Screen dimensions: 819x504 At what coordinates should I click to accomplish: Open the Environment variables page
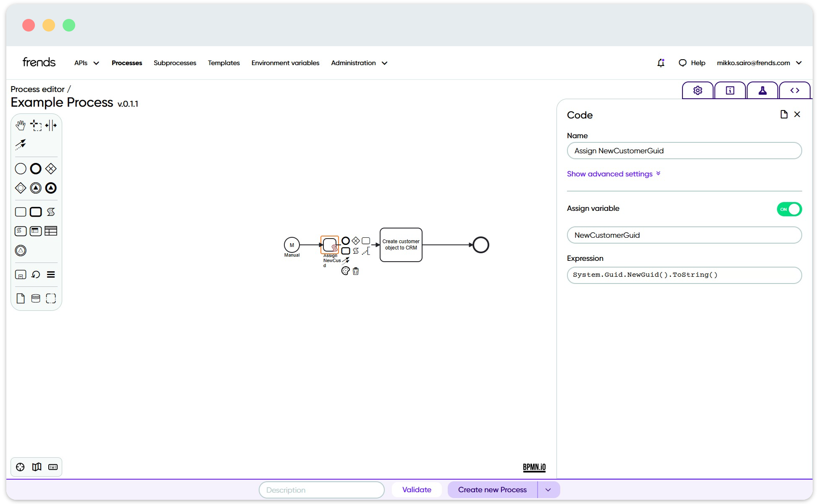[285, 63]
